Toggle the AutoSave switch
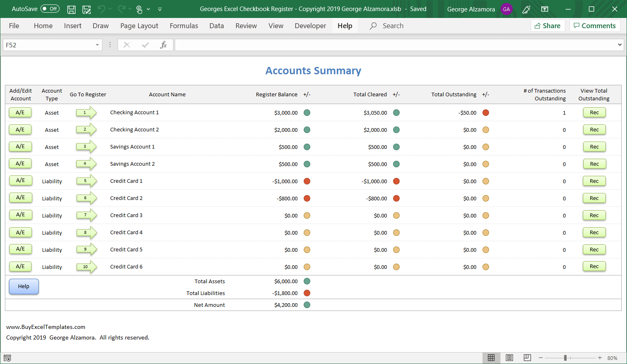Image resolution: width=627 pixels, height=364 pixels. pos(50,9)
